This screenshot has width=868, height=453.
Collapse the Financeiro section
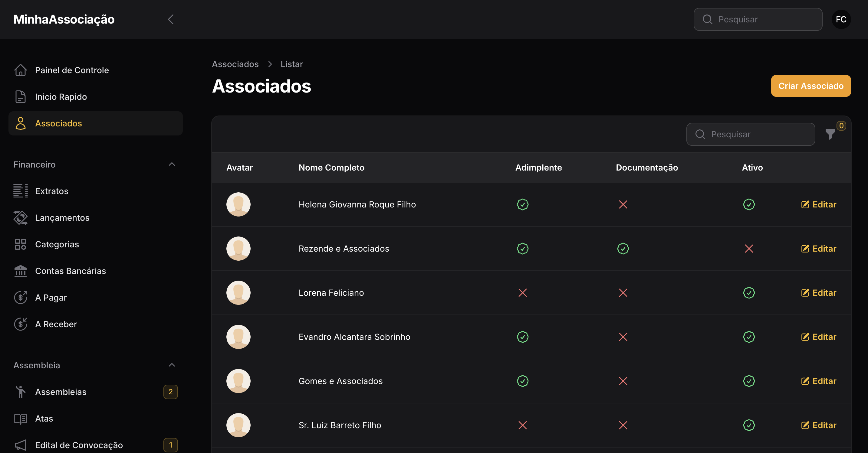(172, 164)
